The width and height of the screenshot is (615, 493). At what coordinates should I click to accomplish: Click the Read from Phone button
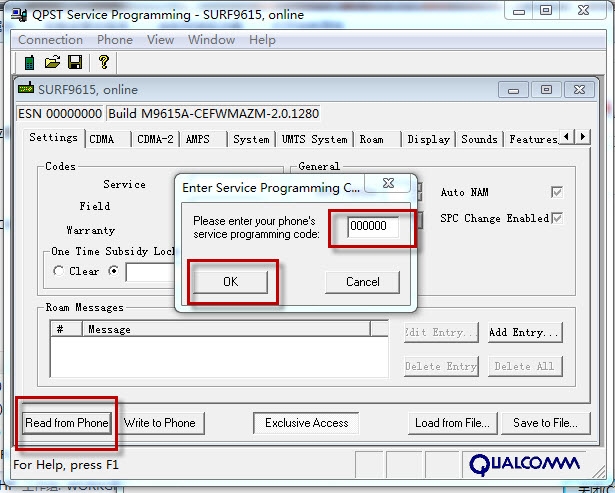tap(67, 423)
